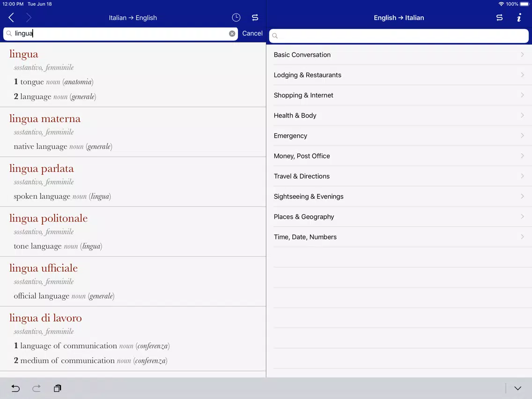Tap the clipboard paste icon
Screen dimensions: 532x399
point(57,388)
